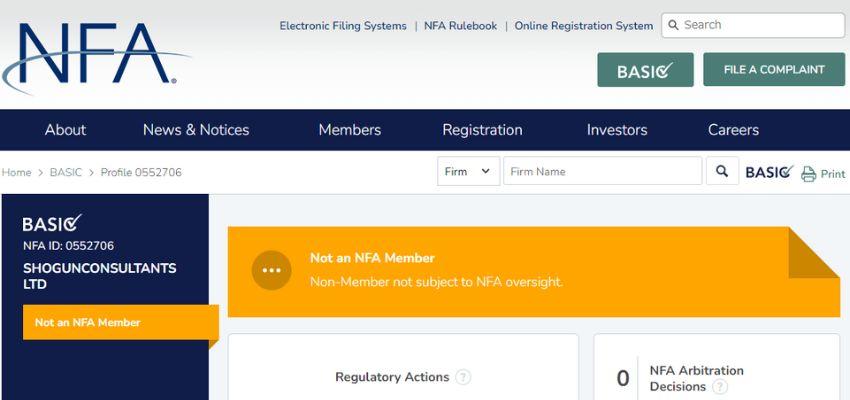
Task: Open the Members menu
Action: point(350,130)
